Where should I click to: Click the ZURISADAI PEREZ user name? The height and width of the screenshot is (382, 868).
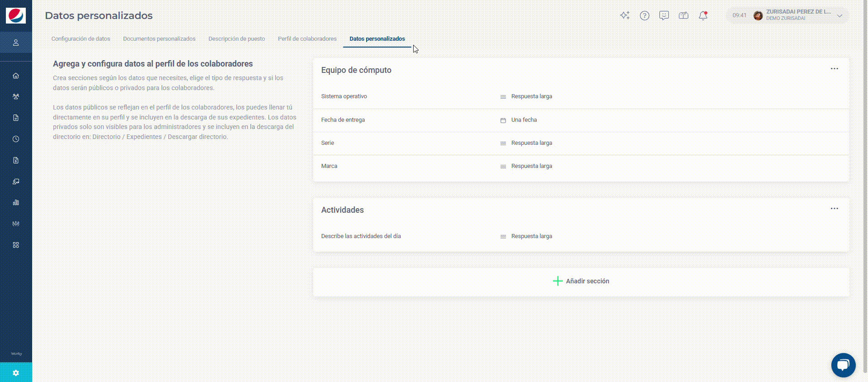pos(798,12)
